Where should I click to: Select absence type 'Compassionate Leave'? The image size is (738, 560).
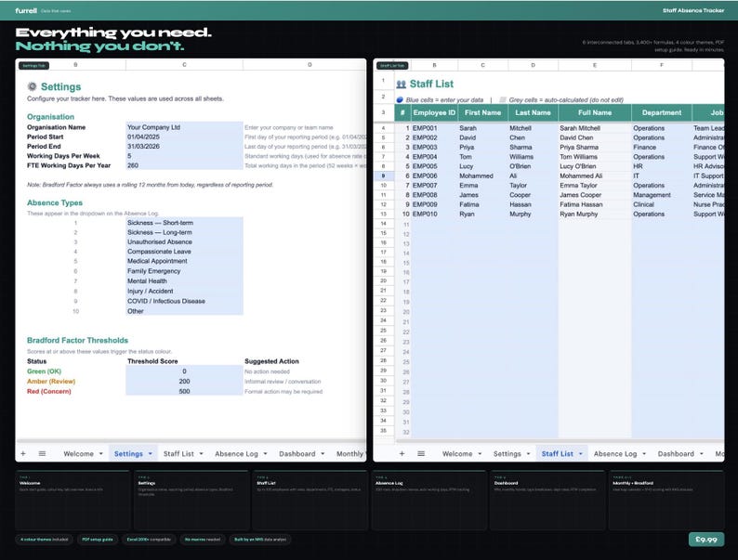point(184,252)
